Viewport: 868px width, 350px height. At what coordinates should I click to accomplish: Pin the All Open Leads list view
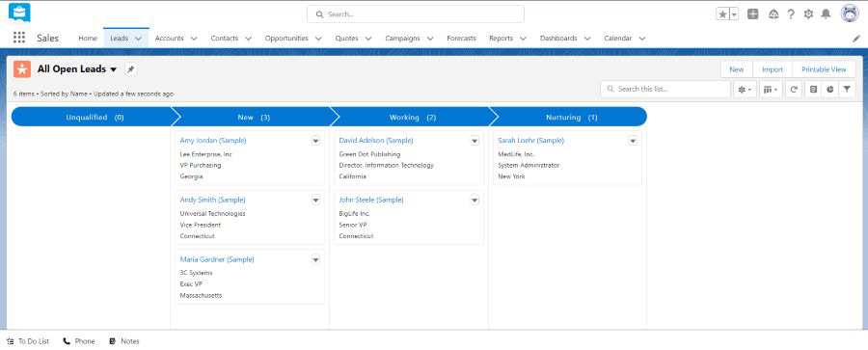click(130, 69)
